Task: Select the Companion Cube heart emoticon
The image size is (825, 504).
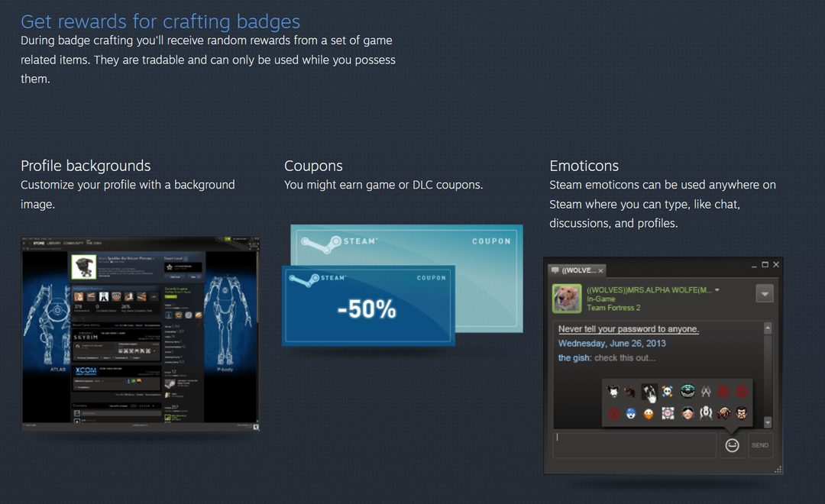Action: 668,414
